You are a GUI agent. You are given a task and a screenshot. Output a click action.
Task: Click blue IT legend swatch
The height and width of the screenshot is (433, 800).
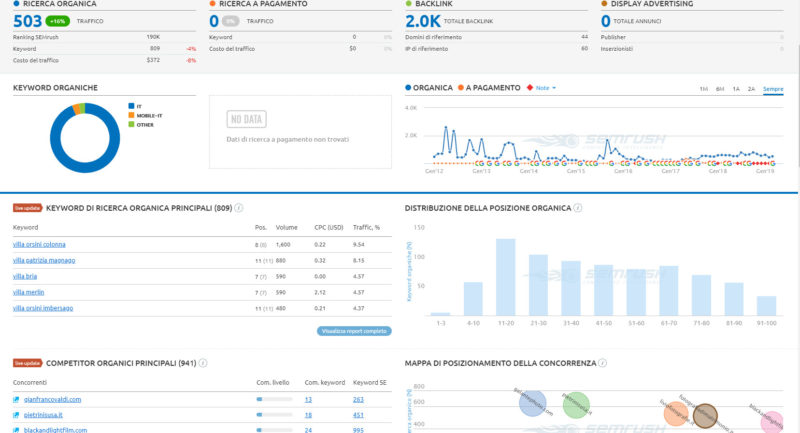coord(131,106)
